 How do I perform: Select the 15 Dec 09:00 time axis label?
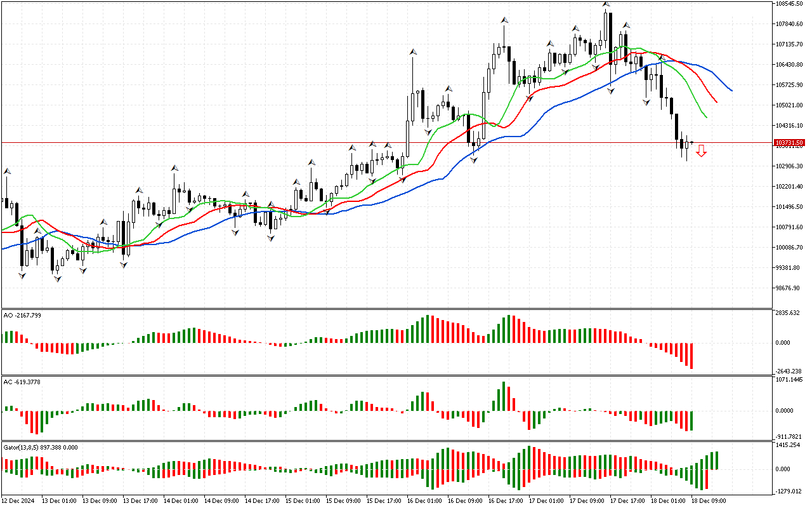(344, 501)
